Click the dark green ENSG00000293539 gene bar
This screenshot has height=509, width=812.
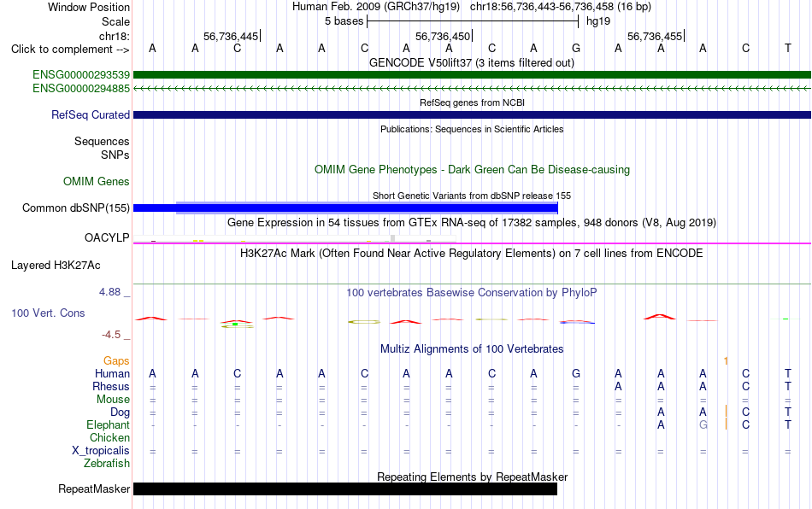(472, 75)
